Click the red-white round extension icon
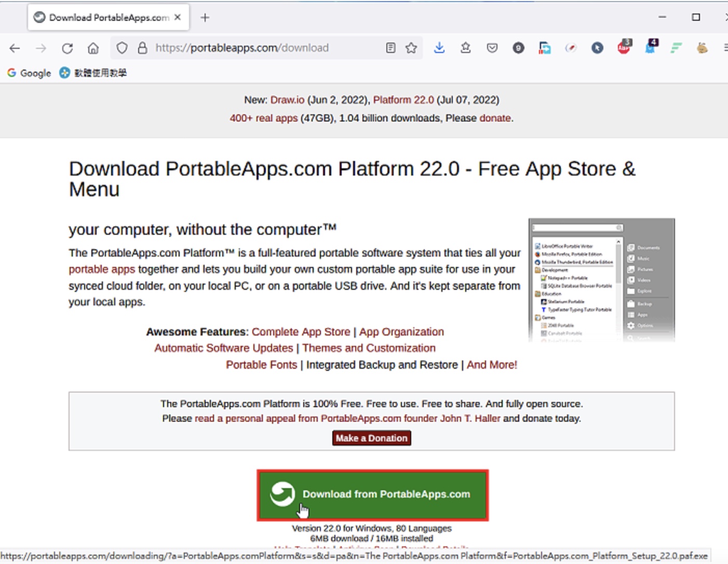This screenshot has width=728, height=564. pyautogui.click(x=571, y=48)
